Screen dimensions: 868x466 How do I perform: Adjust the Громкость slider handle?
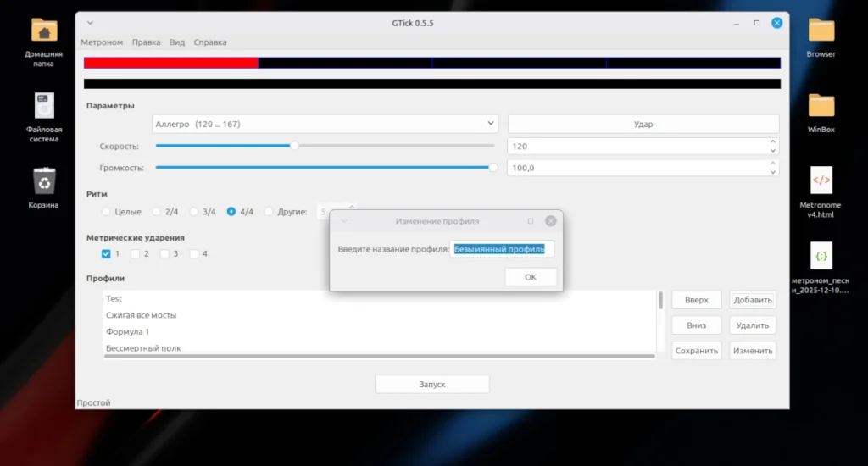coord(492,167)
